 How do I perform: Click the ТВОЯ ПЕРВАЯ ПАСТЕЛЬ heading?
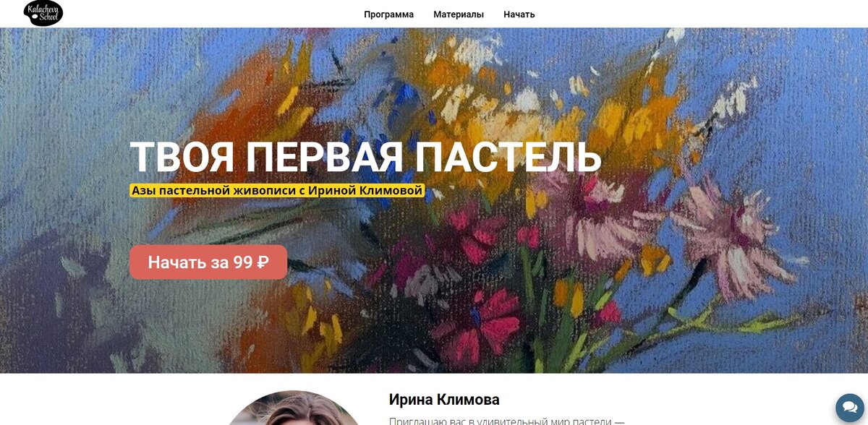click(x=365, y=157)
